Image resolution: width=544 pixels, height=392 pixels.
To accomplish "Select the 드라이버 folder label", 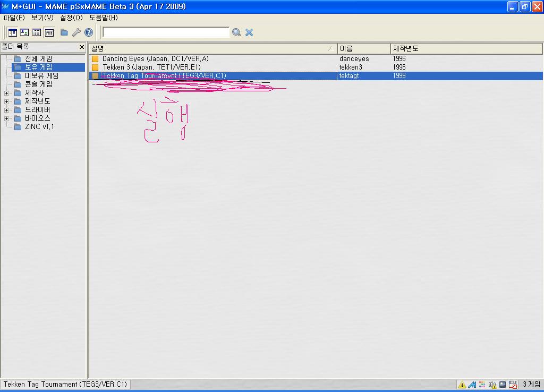I will [38, 109].
